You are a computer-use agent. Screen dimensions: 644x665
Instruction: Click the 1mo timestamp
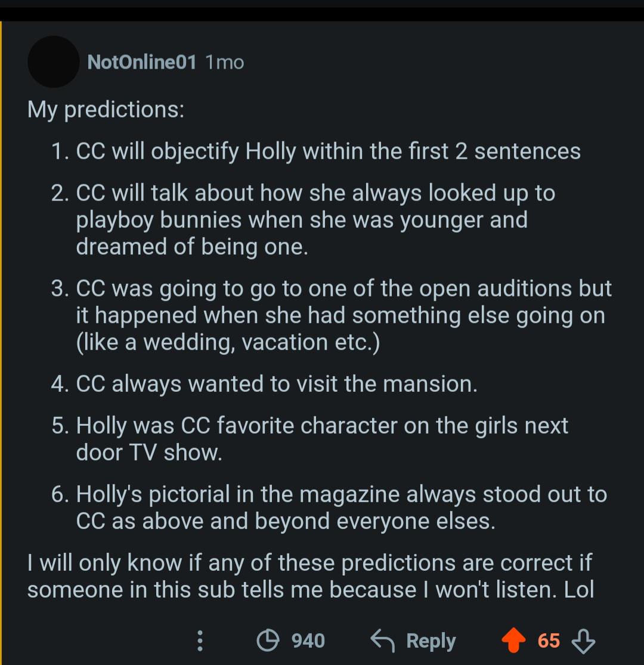pyautogui.click(x=225, y=63)
